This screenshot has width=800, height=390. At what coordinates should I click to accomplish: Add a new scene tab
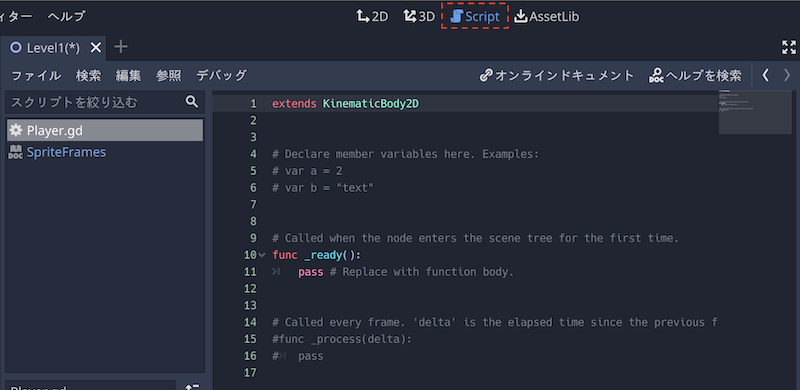[x=120, y=47]
